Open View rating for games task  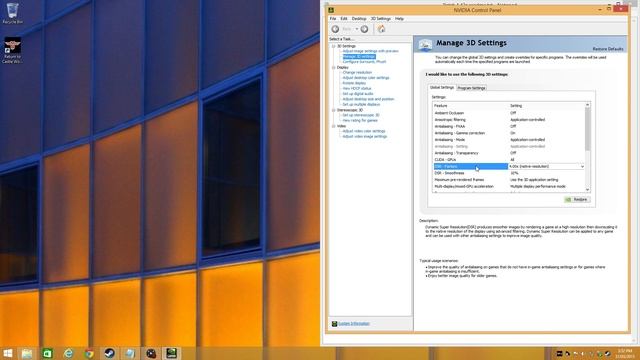coord(360,120)
